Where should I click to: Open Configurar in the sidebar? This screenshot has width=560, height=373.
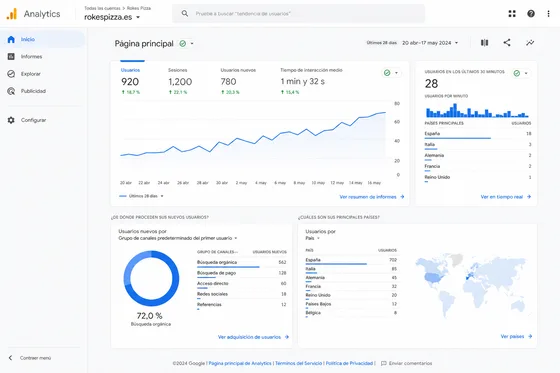42,120
